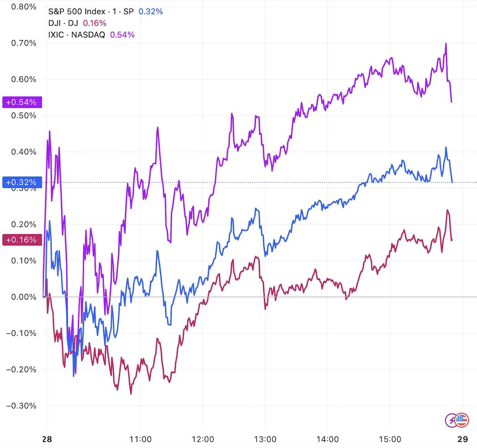Click the blue +0.32% price axis tag
Screen dimensions: 477x448
[x=22, y=182]
